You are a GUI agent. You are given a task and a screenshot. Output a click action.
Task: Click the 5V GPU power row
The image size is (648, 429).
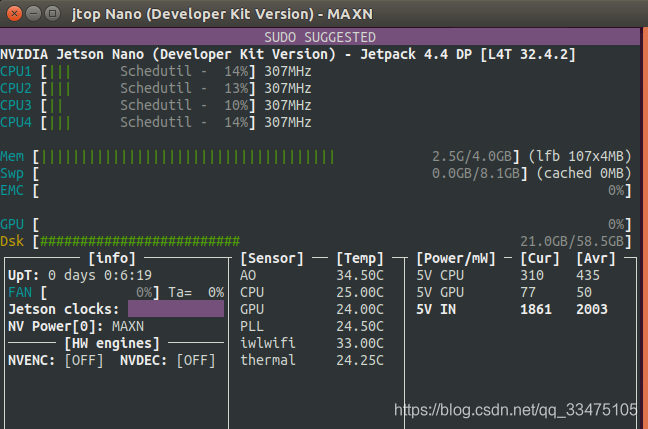tap(504, 293)
